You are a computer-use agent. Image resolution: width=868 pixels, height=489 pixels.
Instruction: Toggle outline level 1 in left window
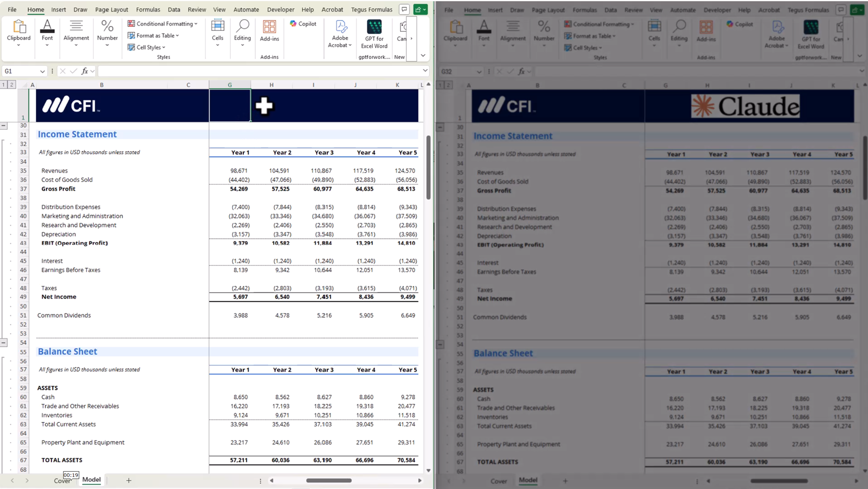point(4,84)
